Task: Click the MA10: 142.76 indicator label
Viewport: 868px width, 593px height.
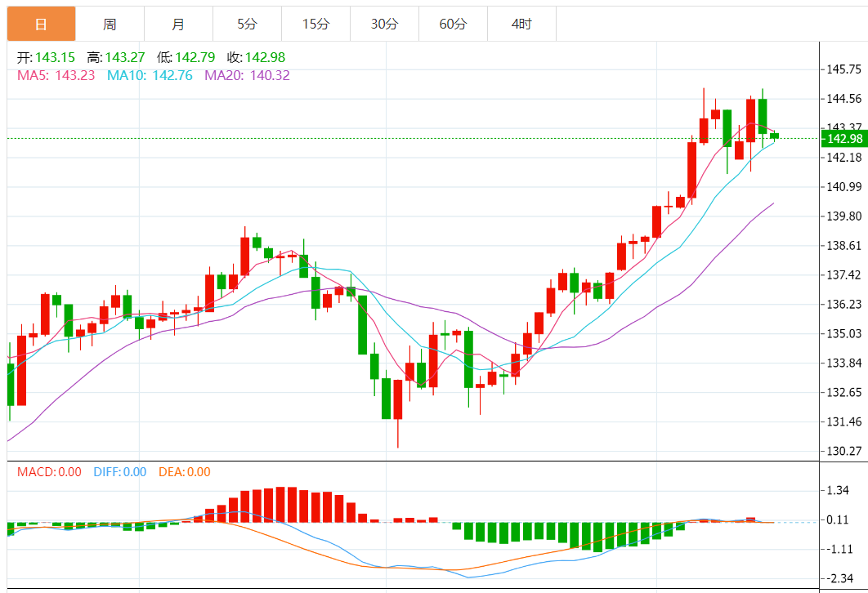Action: [150, 75]
